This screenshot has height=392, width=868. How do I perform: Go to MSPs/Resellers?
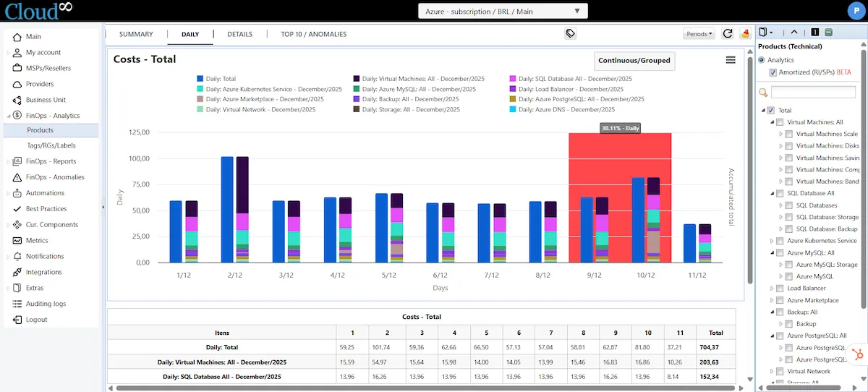[48, 68]
